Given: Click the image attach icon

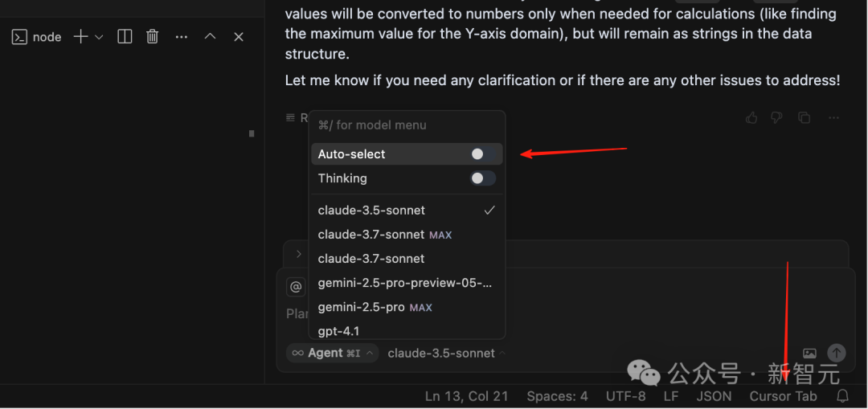Looking at the screenshot, I should (809, 353).
